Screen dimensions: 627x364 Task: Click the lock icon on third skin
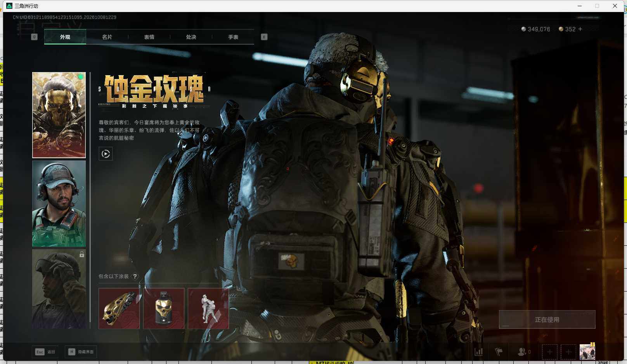coord(81,254)
